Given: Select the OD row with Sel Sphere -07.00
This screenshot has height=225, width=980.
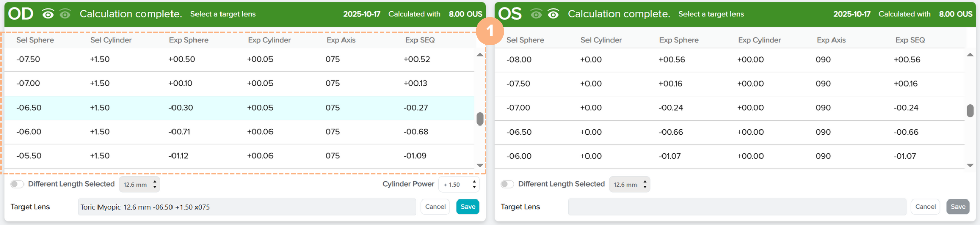Looking at the screenshot, I should (239, 84).
